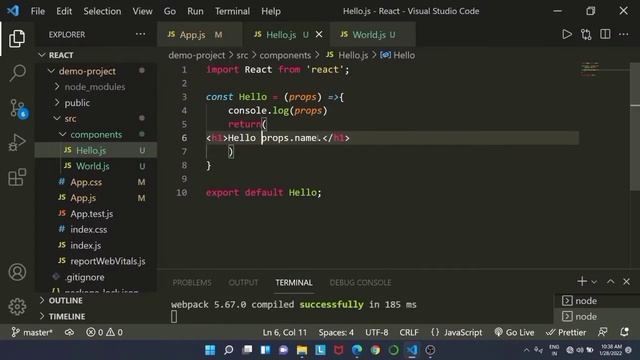Close the Hello.js tab

[x=319, y=35]
